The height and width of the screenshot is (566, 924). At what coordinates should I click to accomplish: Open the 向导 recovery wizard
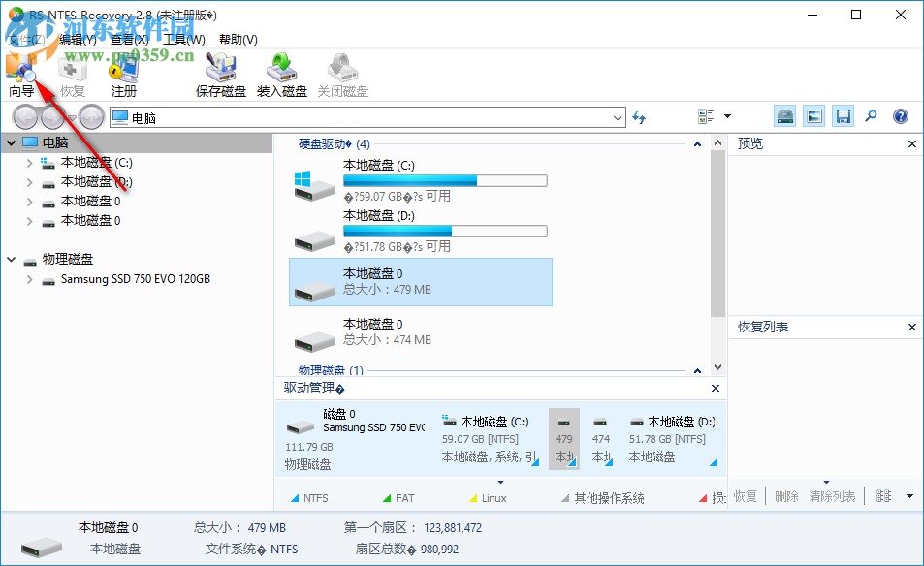click(x=21, y=73)
